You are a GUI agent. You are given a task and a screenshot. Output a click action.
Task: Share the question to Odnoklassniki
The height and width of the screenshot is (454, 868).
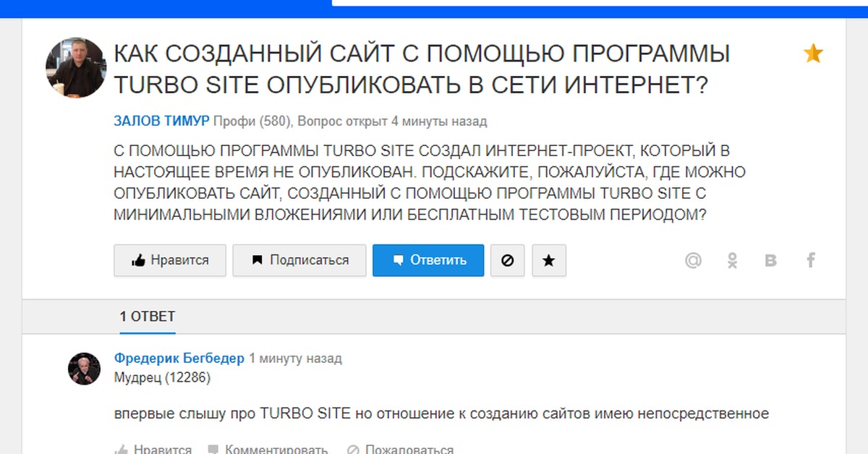pyautogui.click(x=732, y=260)
